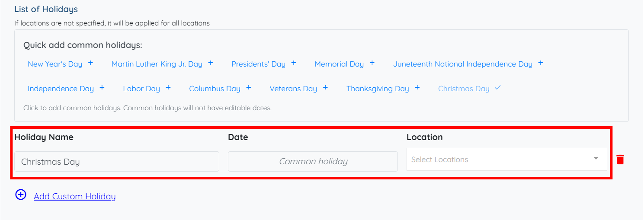Click the plus icon after Memorial Day
Screen dimensions: 644x220
[372, 63]
